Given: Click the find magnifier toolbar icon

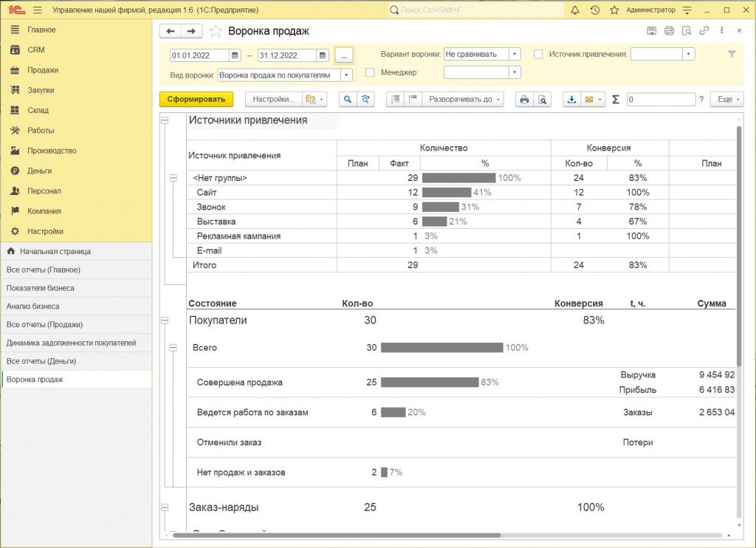Looking at the screenshot, I should coord(347,100).
